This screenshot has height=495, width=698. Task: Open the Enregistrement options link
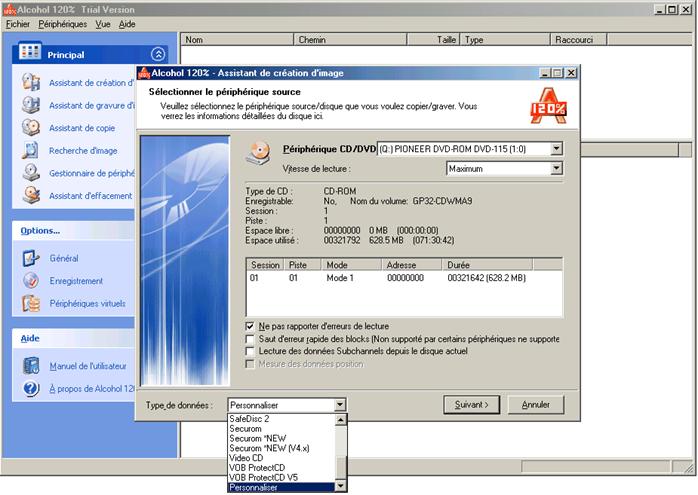point(76,281)
